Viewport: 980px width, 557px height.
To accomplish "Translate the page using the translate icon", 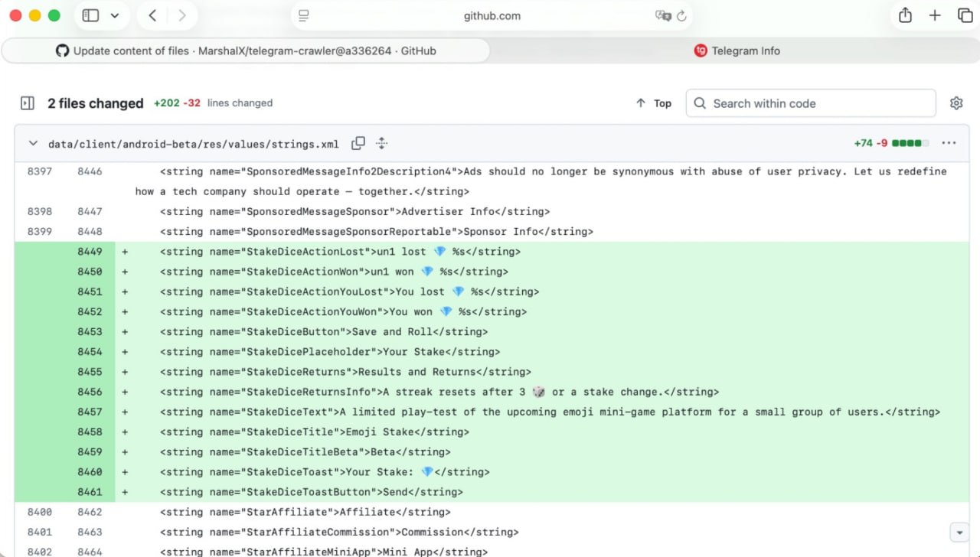I will tap(662, 15).
